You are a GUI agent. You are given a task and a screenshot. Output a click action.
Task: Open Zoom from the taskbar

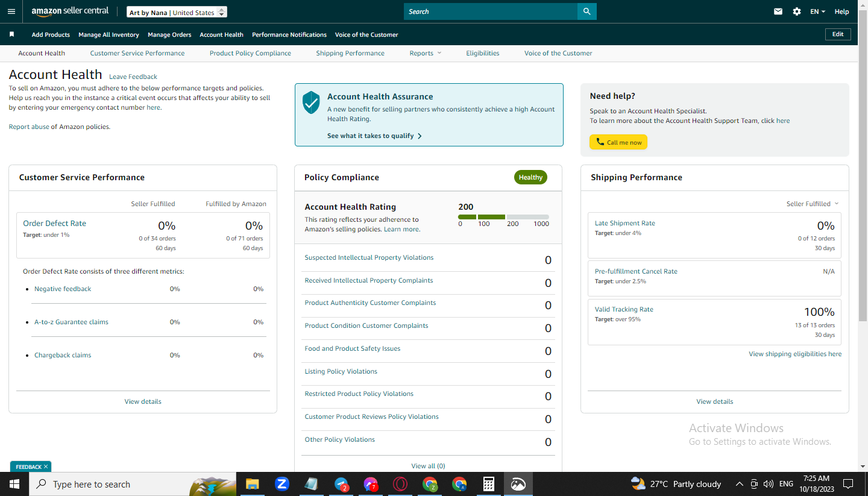pos(281,484)
